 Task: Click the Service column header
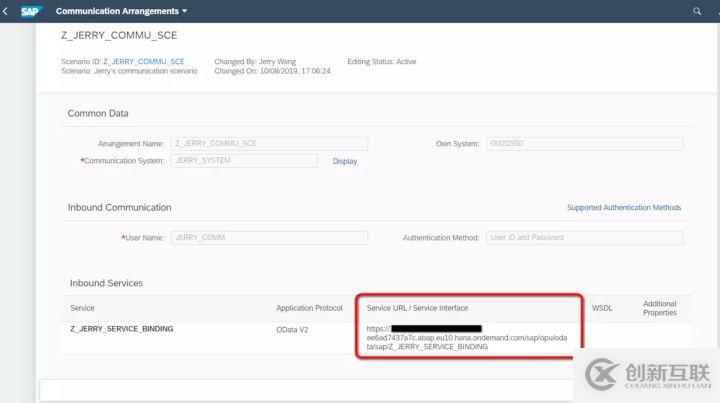click(x=82, y=308)
